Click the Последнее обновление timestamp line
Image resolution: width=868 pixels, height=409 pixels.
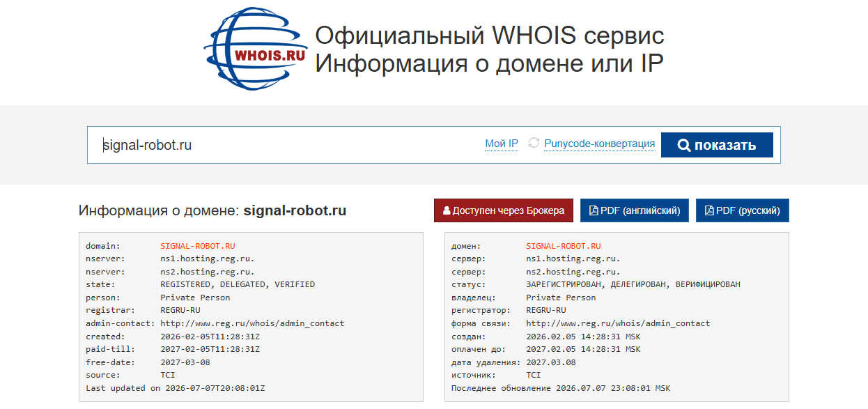561,387
